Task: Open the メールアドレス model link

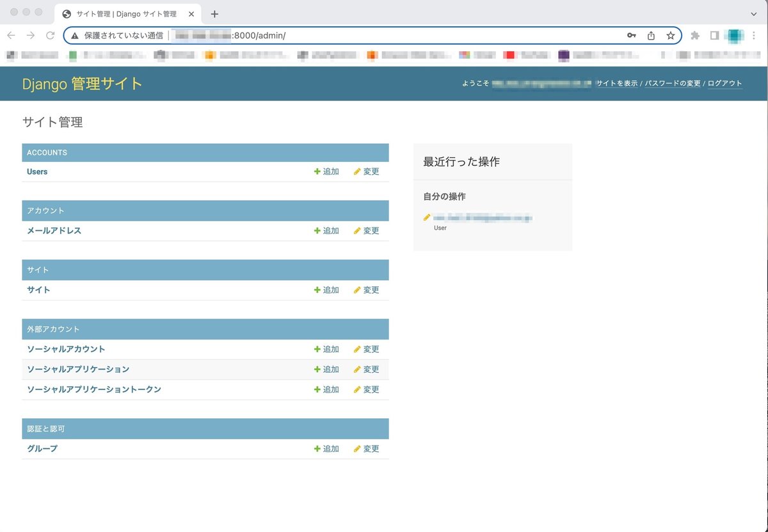Action: pyautogui.click(x=54, y=231)
